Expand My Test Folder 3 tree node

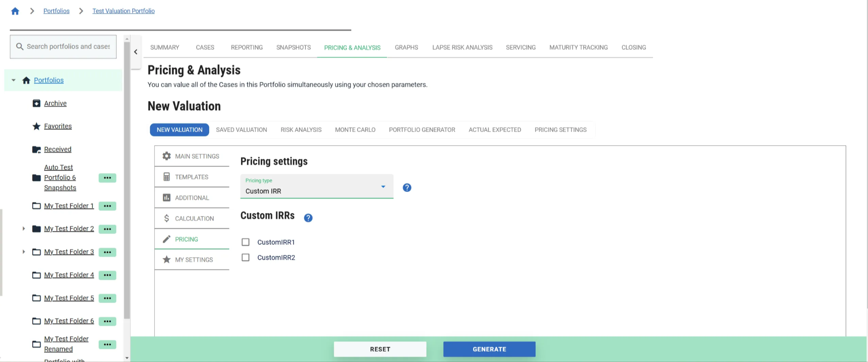[x=24, y=252]
